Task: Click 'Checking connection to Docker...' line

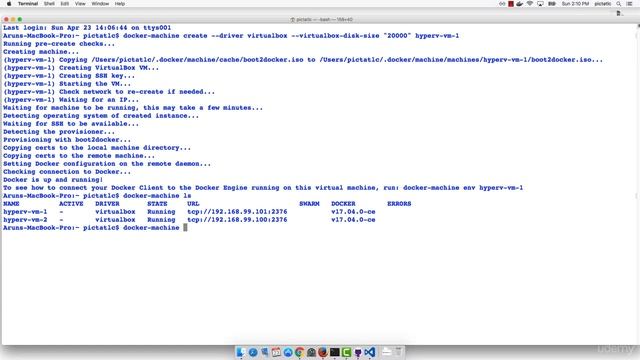Action: [67, 172]
